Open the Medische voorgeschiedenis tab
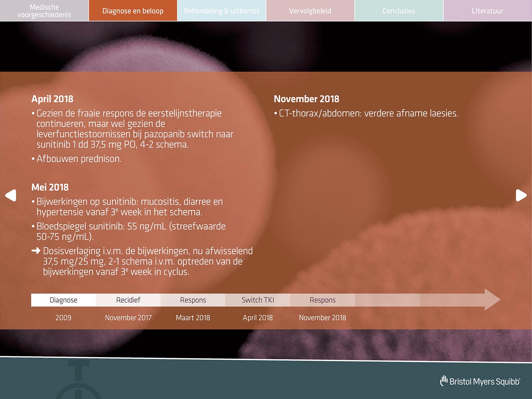 [44, 11]
